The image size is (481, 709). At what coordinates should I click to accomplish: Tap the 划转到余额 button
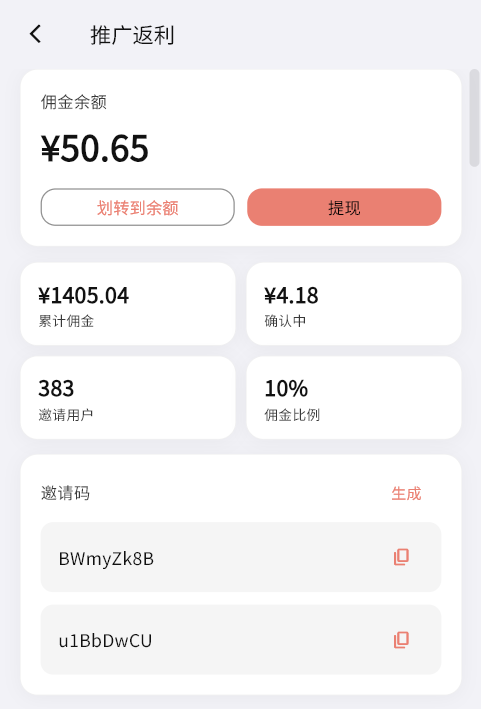coord(137,207)
